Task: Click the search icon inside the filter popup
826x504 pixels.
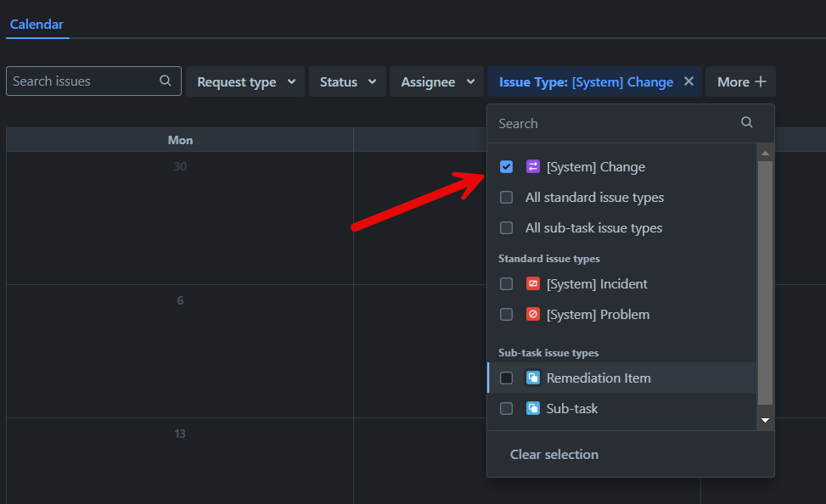Action: 746,122
